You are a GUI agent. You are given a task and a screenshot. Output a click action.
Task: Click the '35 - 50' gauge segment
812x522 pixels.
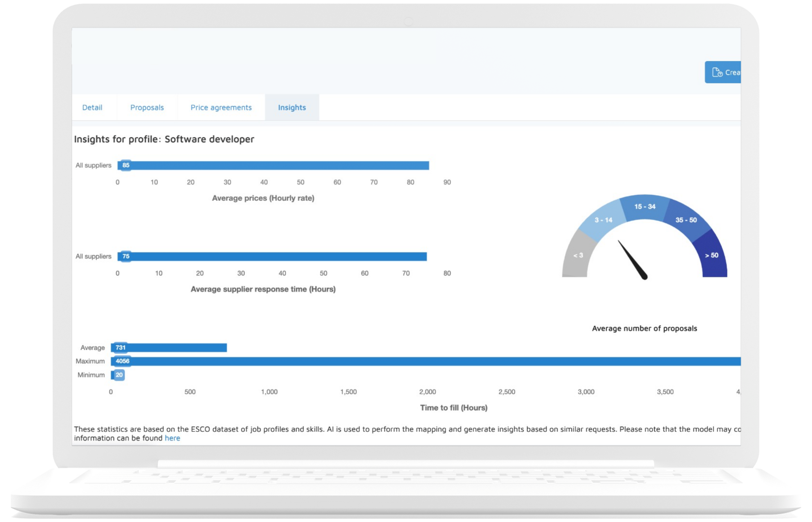point(686,220)
